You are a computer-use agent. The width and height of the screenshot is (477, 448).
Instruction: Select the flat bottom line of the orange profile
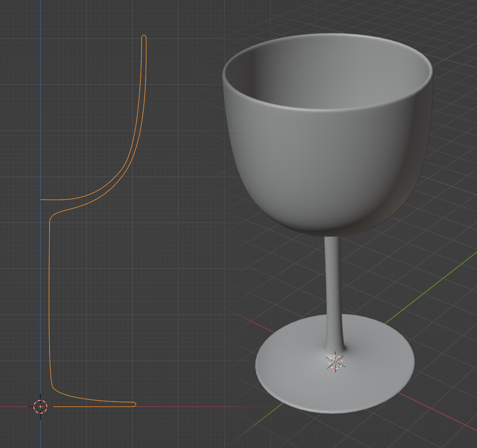coord(90,407)
